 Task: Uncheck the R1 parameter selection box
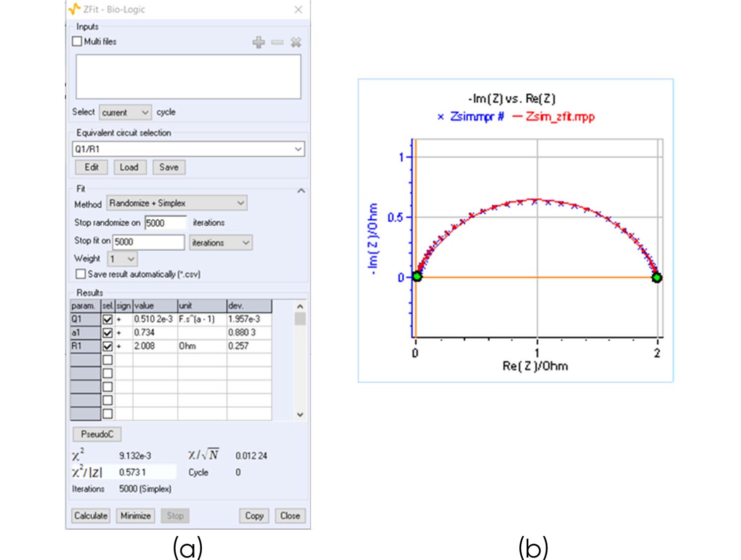[108, 346]
